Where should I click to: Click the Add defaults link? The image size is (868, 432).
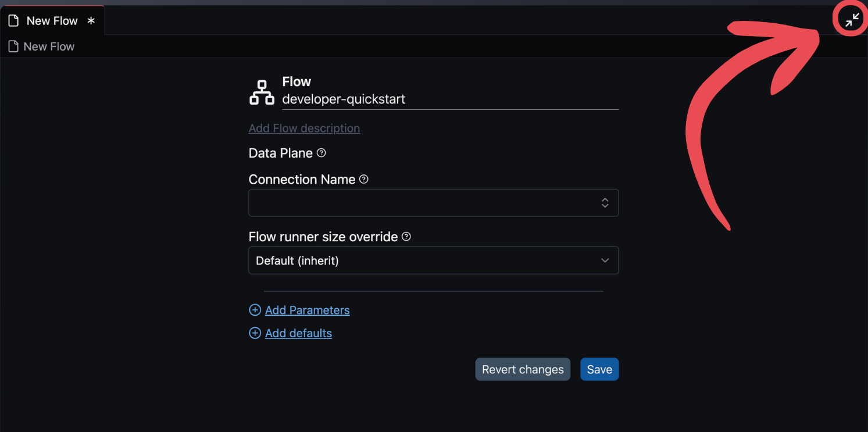click(298, 333)
